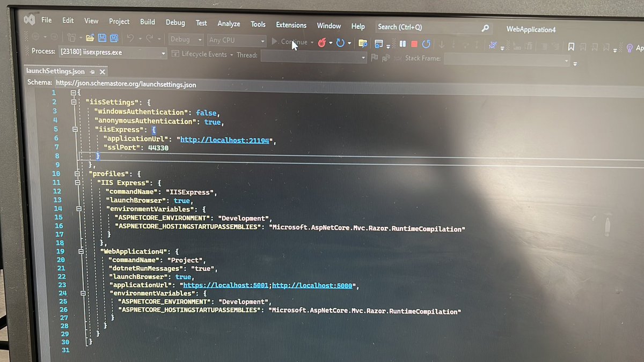Open the Lifecycle Events dropdown

pyautogui.click(x=232, y=55)
